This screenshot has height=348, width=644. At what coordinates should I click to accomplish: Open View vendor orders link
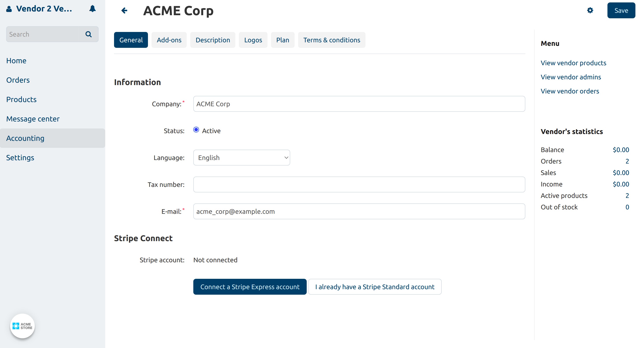(570, 91)
